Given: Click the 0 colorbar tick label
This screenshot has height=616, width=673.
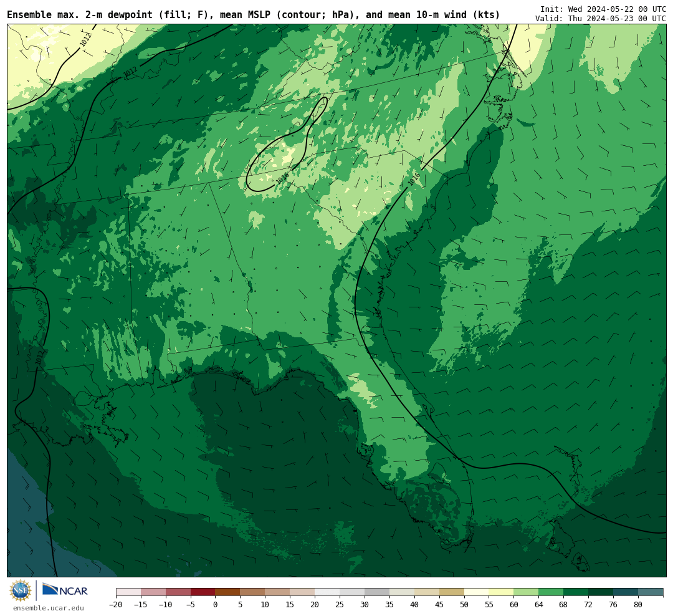Looking at the screenshot, I should point(216,604).
